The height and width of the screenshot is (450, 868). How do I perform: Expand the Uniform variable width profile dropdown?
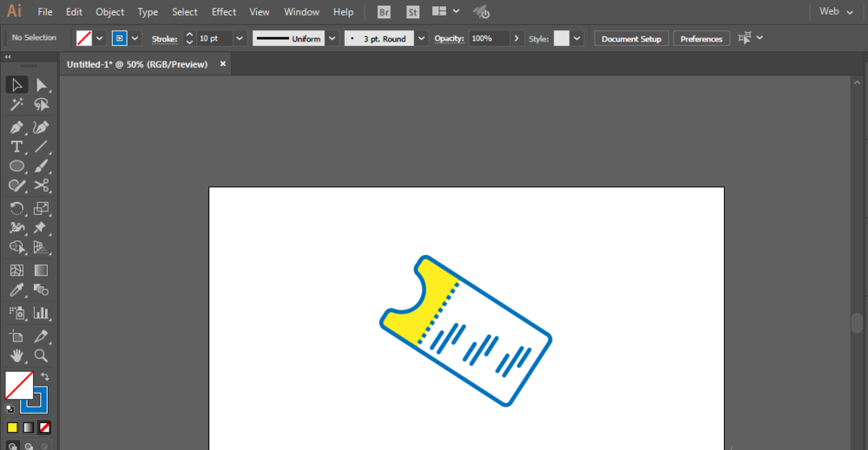[x=332, y=39]
